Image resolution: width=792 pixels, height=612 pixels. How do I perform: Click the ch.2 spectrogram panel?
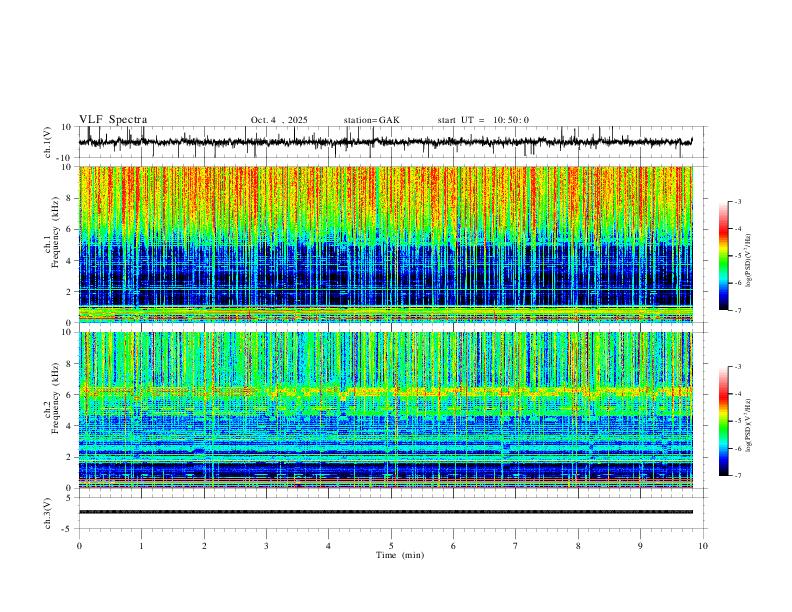tap(385, 410)
